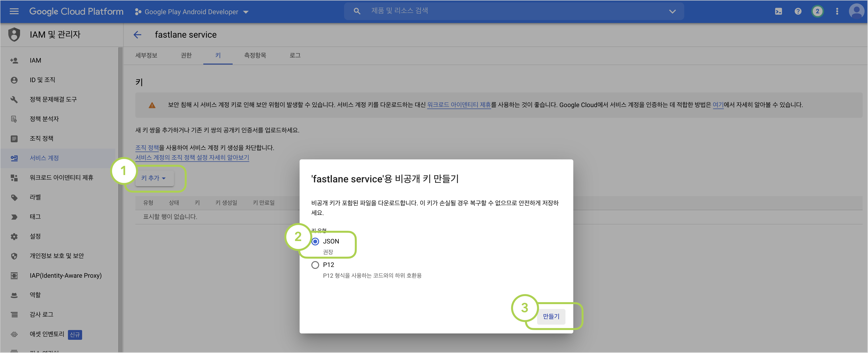Switch to the 측정항목 tab
This screenshot has height=353, width=868.
point(255,55)
